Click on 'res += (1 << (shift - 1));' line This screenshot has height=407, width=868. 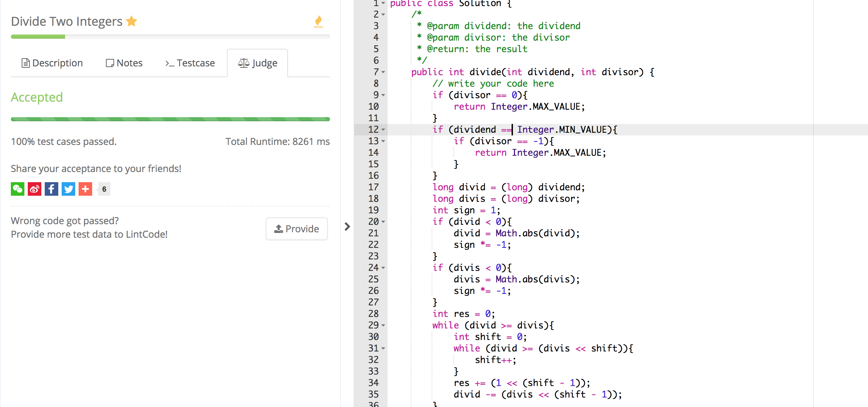522,383
